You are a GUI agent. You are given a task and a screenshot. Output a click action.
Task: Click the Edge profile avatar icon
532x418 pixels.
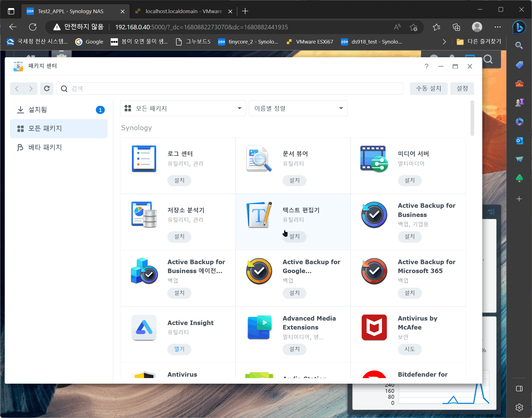(x=477, y=27)
